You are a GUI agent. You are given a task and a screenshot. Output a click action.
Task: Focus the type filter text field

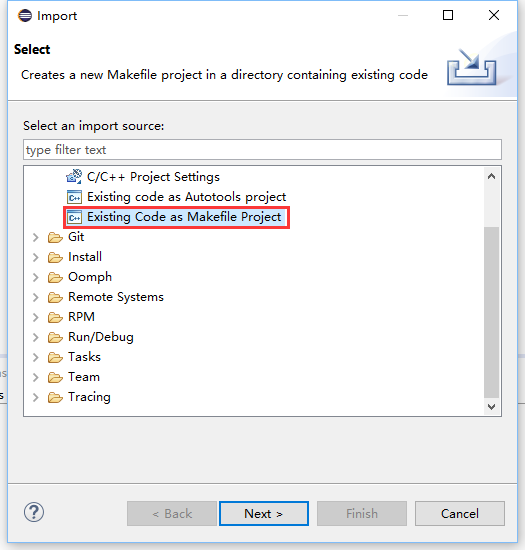[262, 150]
